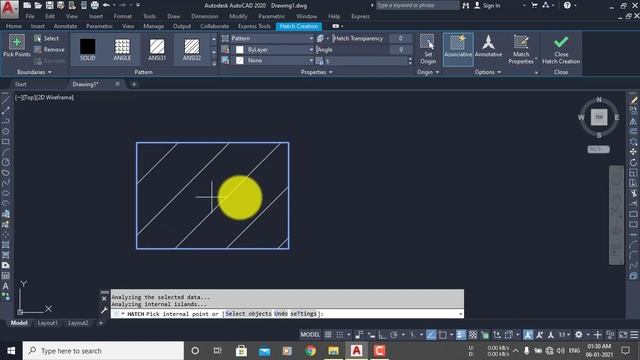Expand the hatch pattern gallery
The width and height of the screenshot is (640, 360).
coord(214,64)
